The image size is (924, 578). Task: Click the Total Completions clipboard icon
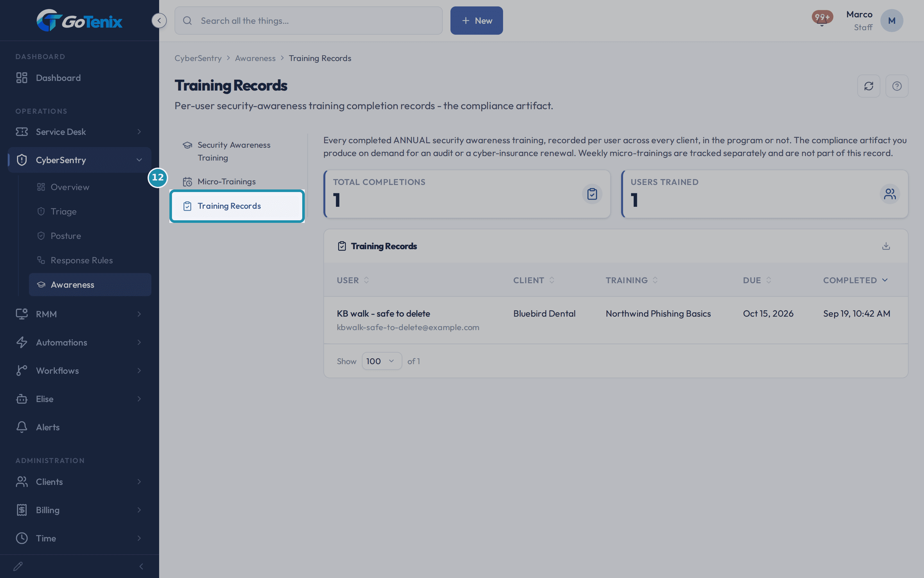(x=592, y=194)
